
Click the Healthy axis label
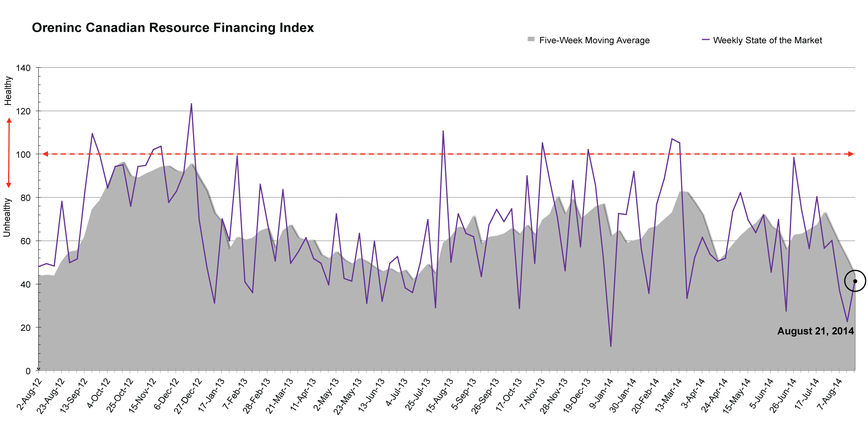pos(8,91)
